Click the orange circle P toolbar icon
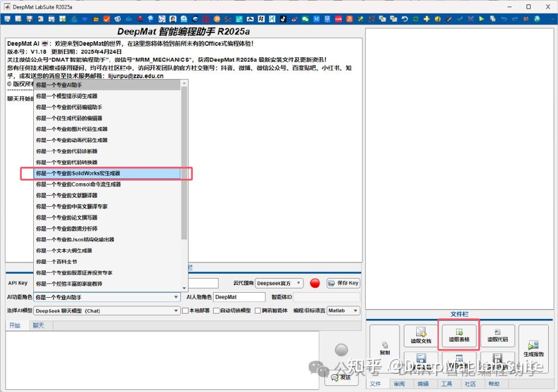Viewport: 558px width, 392px height. tap(217, 19)
